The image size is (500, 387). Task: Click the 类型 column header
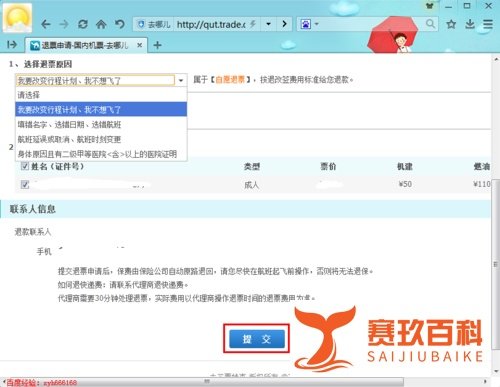click(252, 166)
